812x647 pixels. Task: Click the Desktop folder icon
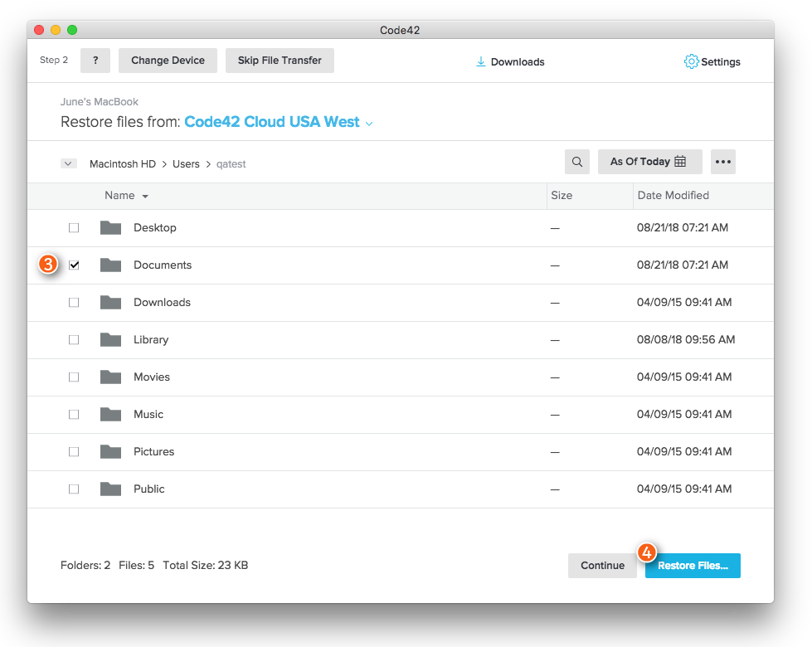[x=110, y=227]
